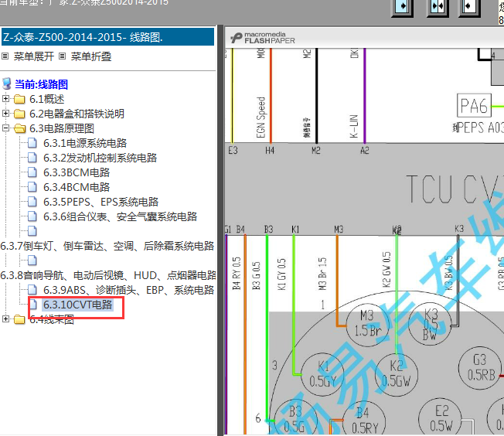Click 菜单折叠 to collapse all menus
The width and height of the screenshot is (504, 436).
[x=91, y=56]
